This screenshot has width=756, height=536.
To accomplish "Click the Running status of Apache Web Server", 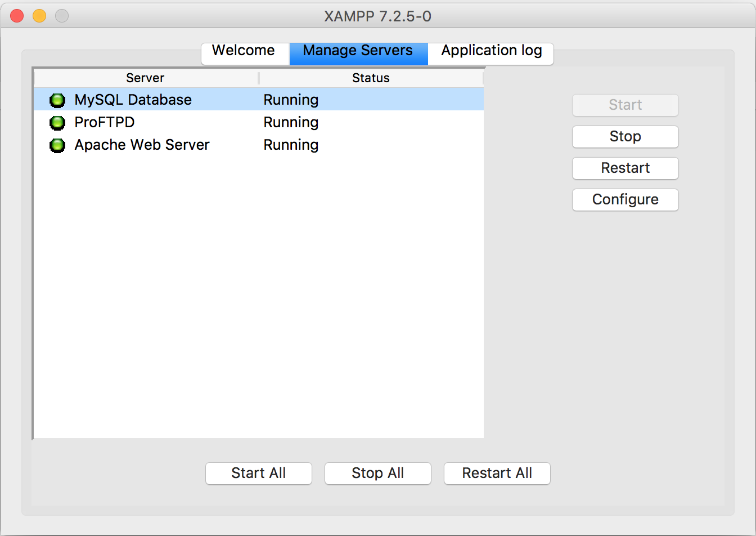I will [291, 145].
